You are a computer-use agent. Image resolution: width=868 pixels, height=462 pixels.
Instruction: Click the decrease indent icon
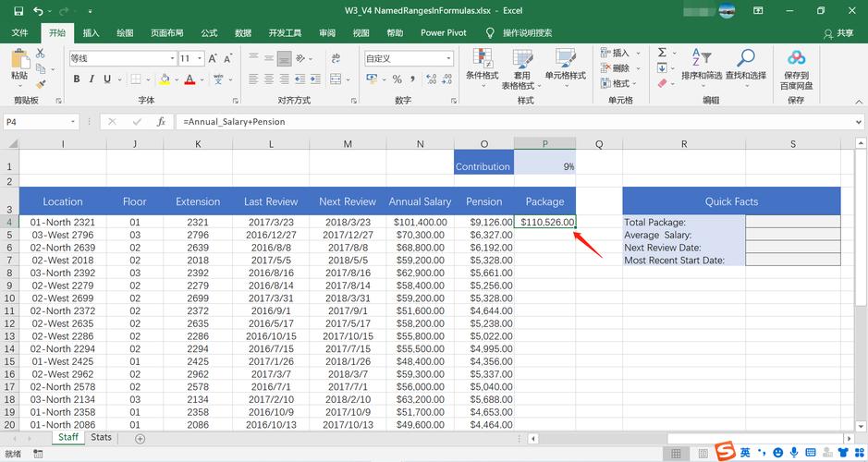(x=300, y=79)
